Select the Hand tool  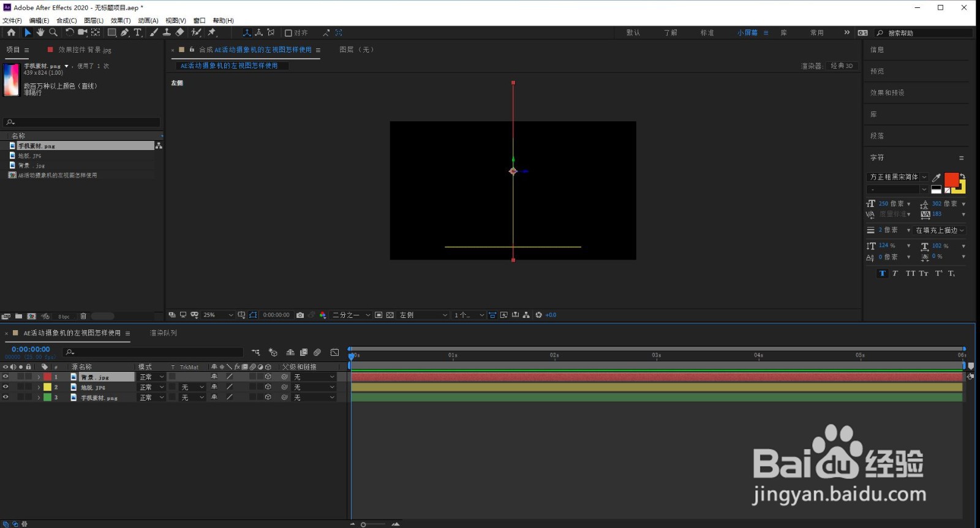pyautogui.click(x=40, y=32)
